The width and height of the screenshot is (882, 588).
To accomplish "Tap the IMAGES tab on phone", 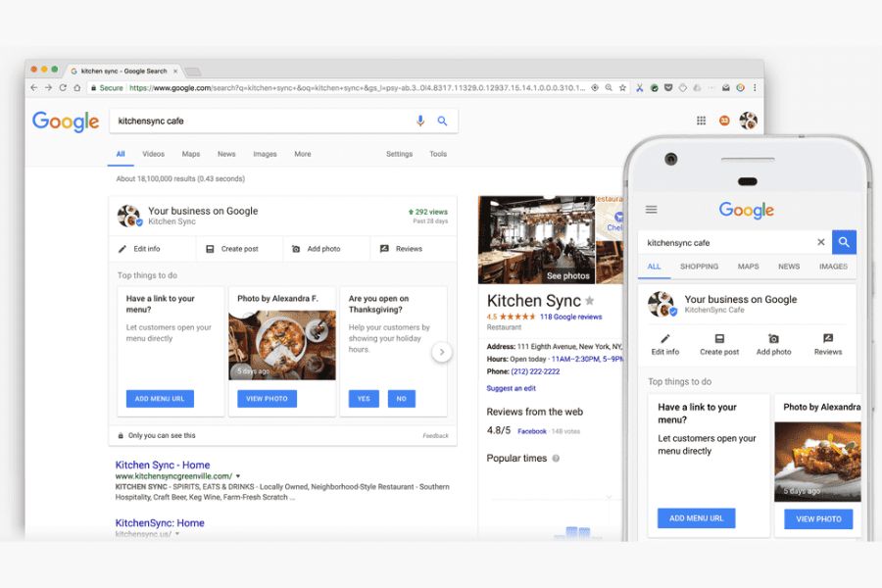I will pos(833,267).
